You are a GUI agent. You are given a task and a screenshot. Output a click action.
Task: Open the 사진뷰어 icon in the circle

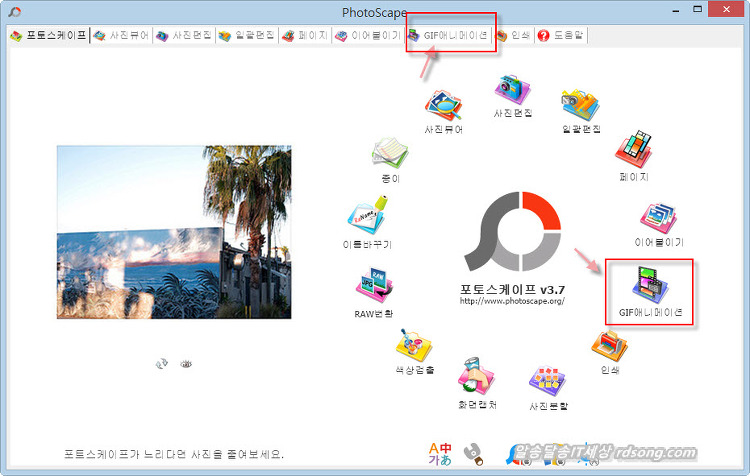tap(442, 106)
